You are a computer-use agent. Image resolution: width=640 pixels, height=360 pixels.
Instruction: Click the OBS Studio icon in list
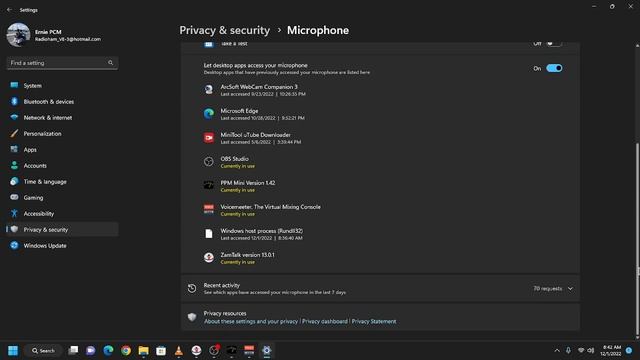tap(209, 162)
